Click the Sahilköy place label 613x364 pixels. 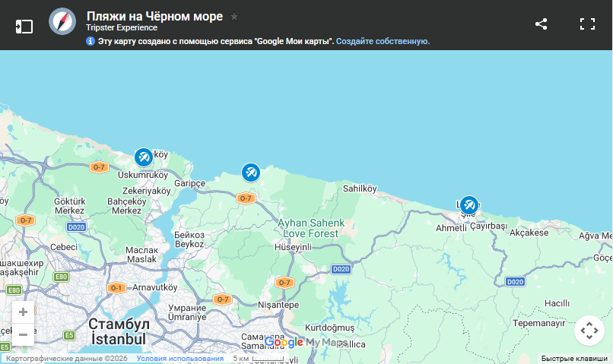(360, 188)
